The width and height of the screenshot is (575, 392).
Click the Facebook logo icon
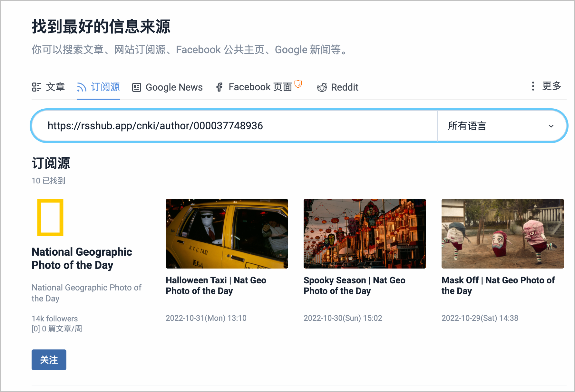pyautogui.click(x=219, y=87)
